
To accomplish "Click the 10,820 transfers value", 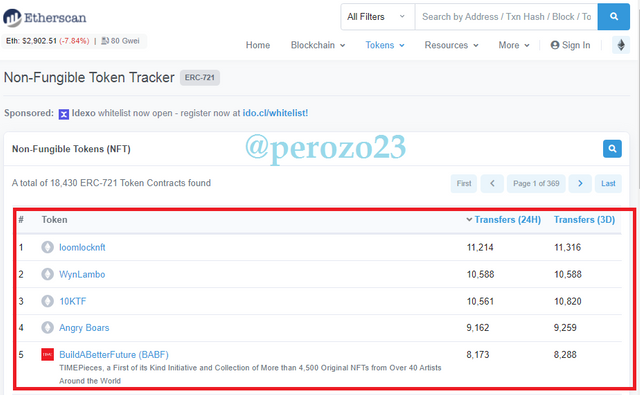I will (568, 302).
